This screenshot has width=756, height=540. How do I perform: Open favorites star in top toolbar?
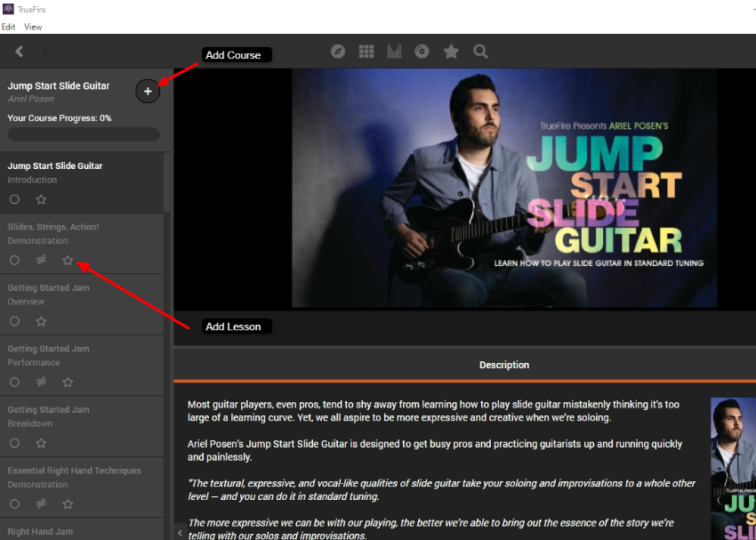point(451,51)
